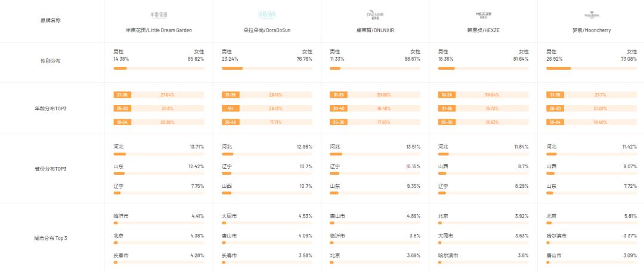644x272 pixels.
Task: Click the DoraDoSun brand logo
Action: [x=267, y=14]
